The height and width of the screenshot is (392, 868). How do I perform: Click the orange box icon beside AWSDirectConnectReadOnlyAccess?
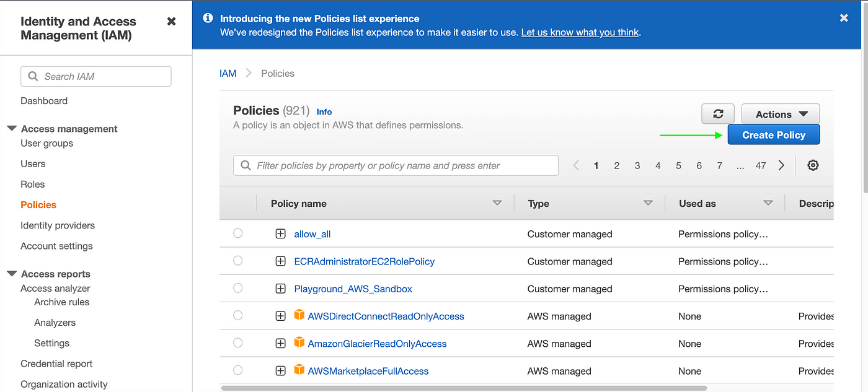click(x=299, y=315)
